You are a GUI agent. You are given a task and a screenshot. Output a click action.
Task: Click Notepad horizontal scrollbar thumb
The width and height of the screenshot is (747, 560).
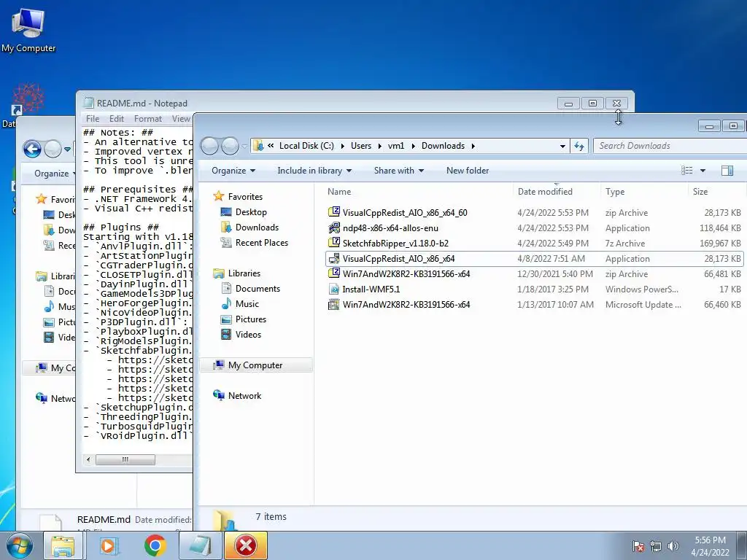[x=125, y=459]
